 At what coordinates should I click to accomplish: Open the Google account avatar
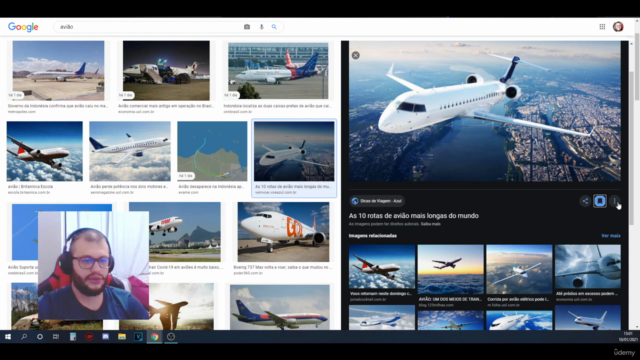(618, 27)
